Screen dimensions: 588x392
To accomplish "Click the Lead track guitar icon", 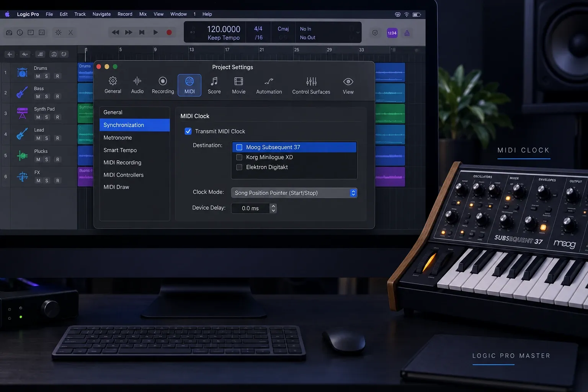I will 22,134.
